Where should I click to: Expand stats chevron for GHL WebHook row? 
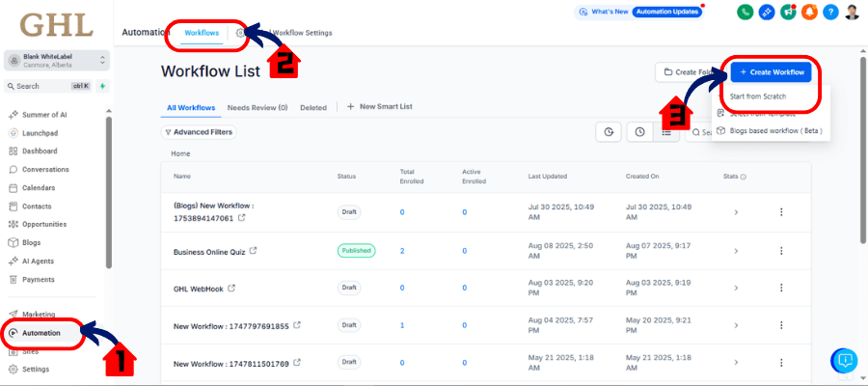735,288
